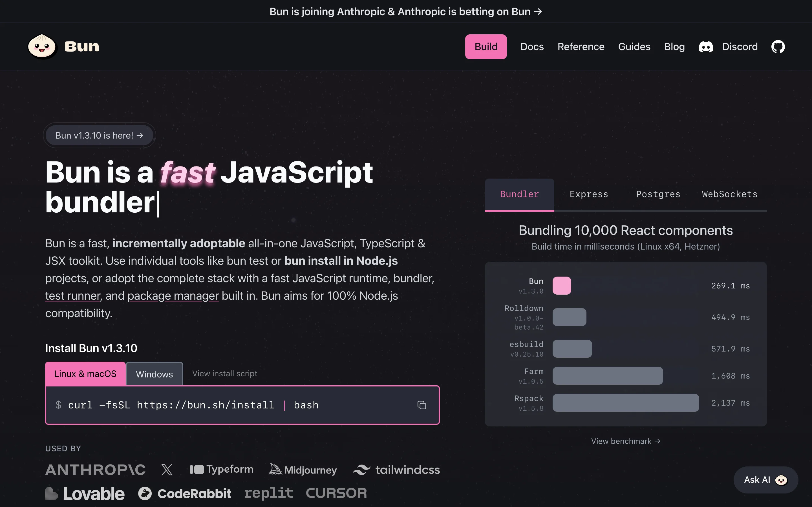Click the CodeRabbit logo
The width and height of the screenshot is (812, 507).
[x=185, y=493]
